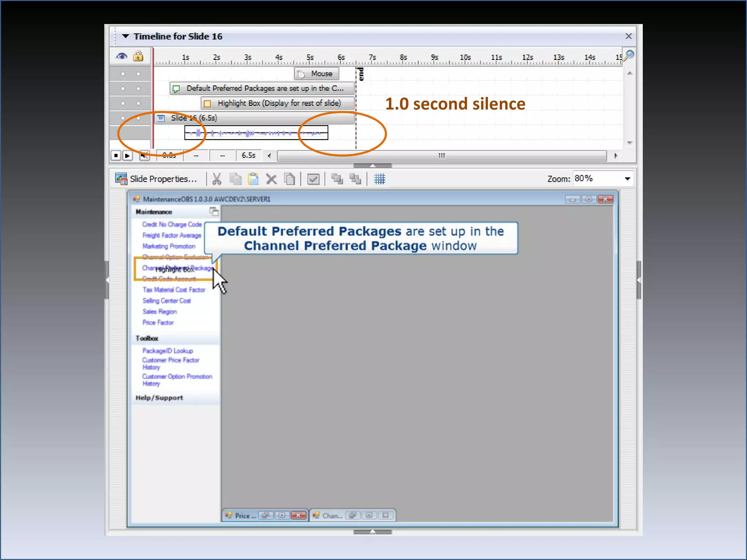
Task: Open PackageID Lookup link
Action: pyautogui.click(x=168, y=351)
